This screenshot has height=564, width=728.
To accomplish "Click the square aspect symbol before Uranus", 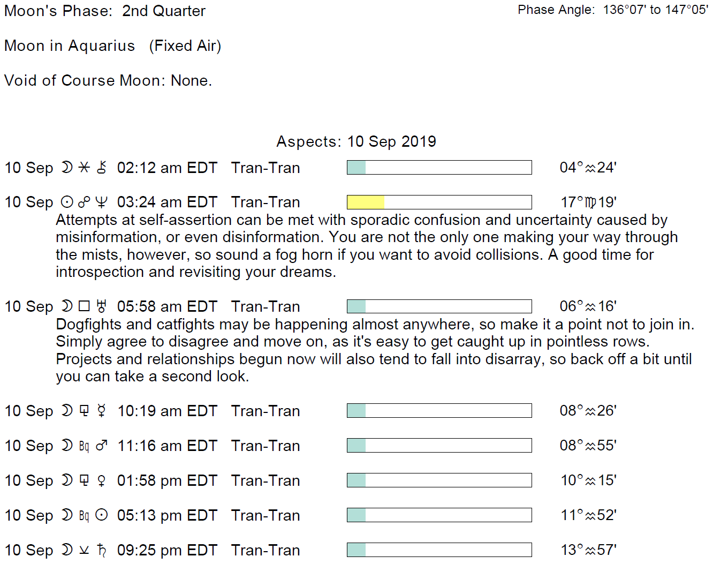I will point(84,306).
